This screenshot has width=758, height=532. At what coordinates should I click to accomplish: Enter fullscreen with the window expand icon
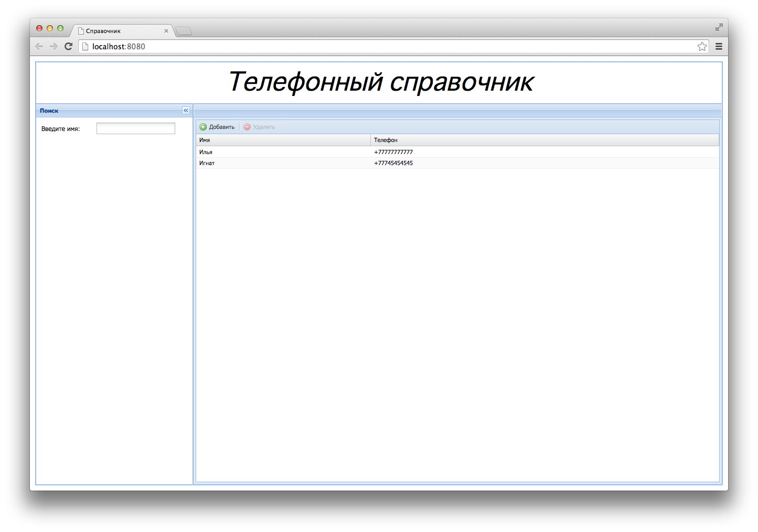pyautogui.click(x=719, y=27)
